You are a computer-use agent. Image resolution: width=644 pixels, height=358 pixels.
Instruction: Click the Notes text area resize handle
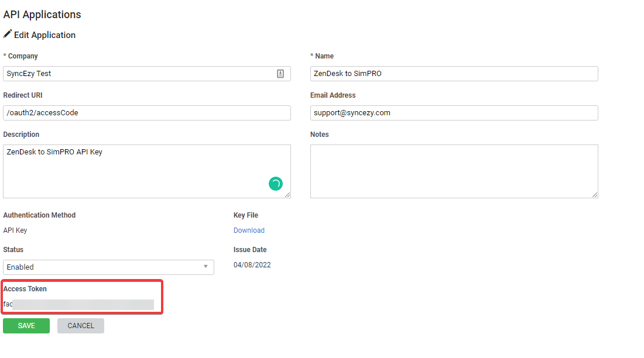(x=595, y=195)
